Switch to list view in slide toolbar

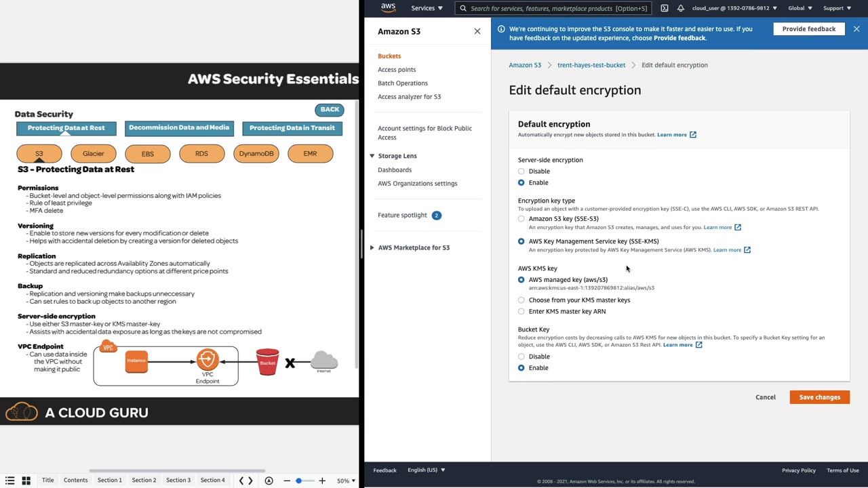[x=9, y=481]
